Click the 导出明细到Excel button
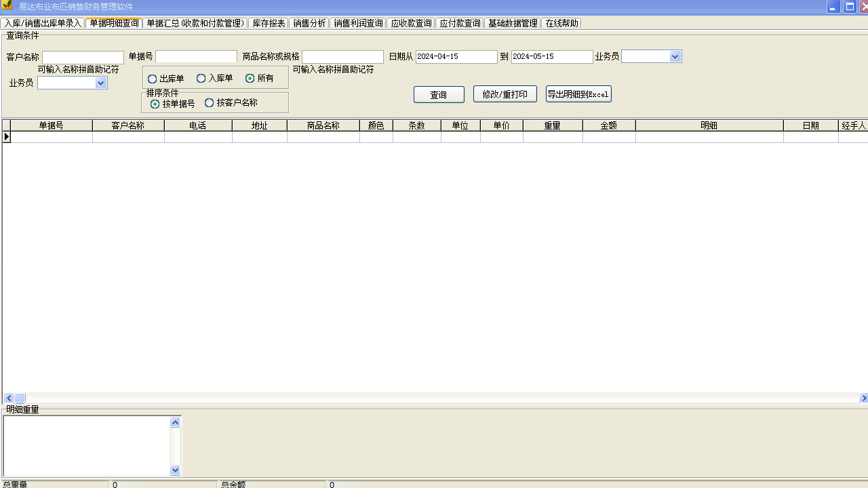Viewport: 868px width, 488px height. (578, 94)
